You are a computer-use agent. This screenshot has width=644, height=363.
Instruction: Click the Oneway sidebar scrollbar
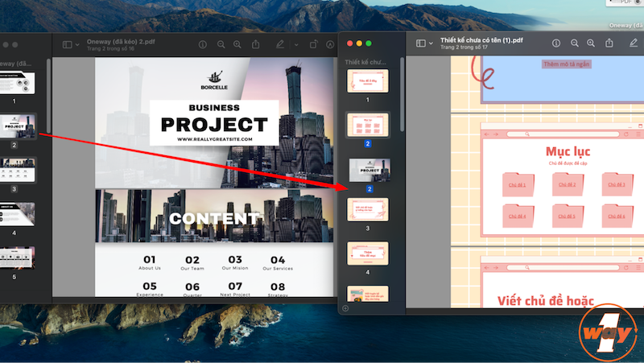[x=48, y=96]
